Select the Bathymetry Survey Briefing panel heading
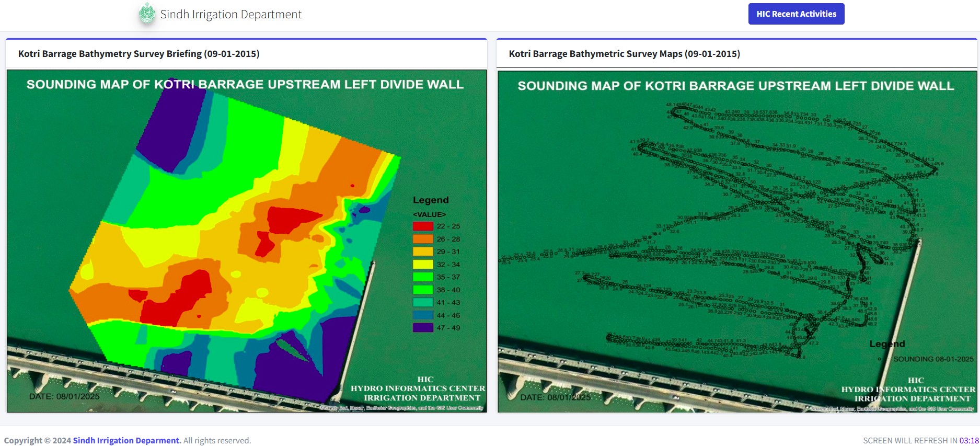This screenshot has height=446, width=980. coord(139,54)
